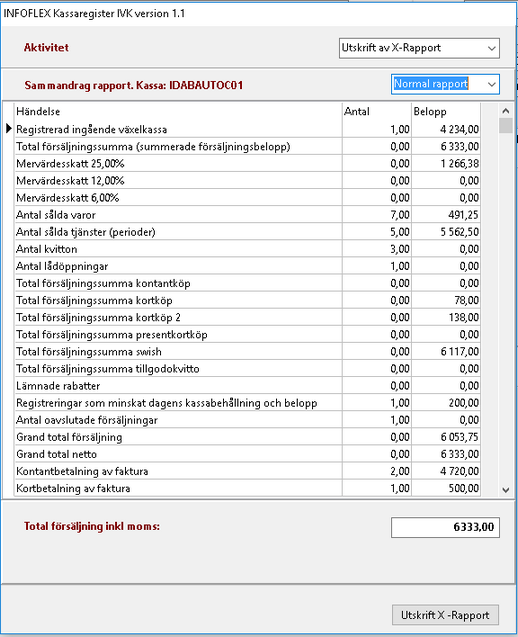Screen dimensions: 518x637
Task: Open the Aktivitet dropdown showing Utskrift av X-Rapport
Action: coord(419,48)
